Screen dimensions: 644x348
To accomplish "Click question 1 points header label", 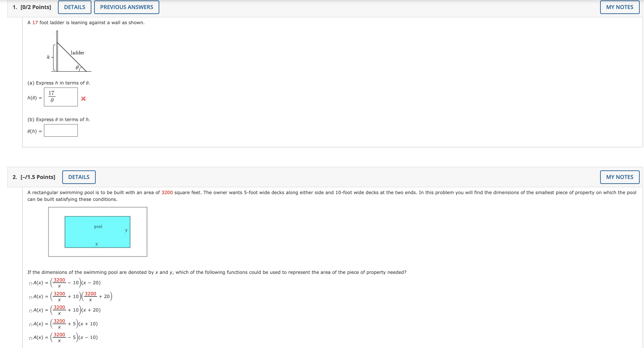I will 32,7.
